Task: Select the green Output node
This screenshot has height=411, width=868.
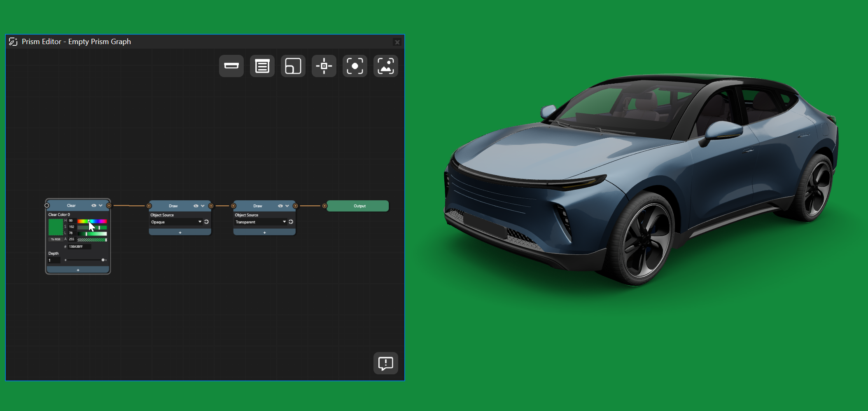Action: click(x=358, y=206)
